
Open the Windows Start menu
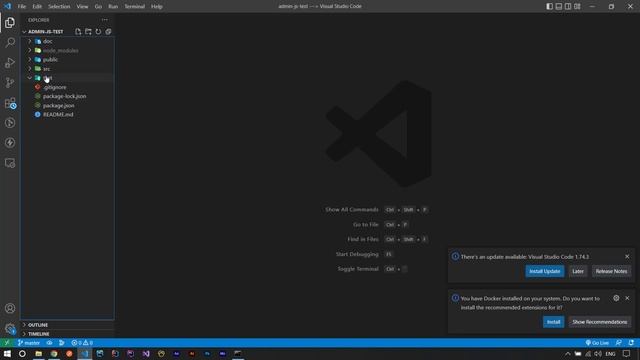click(x=7, y=354)
